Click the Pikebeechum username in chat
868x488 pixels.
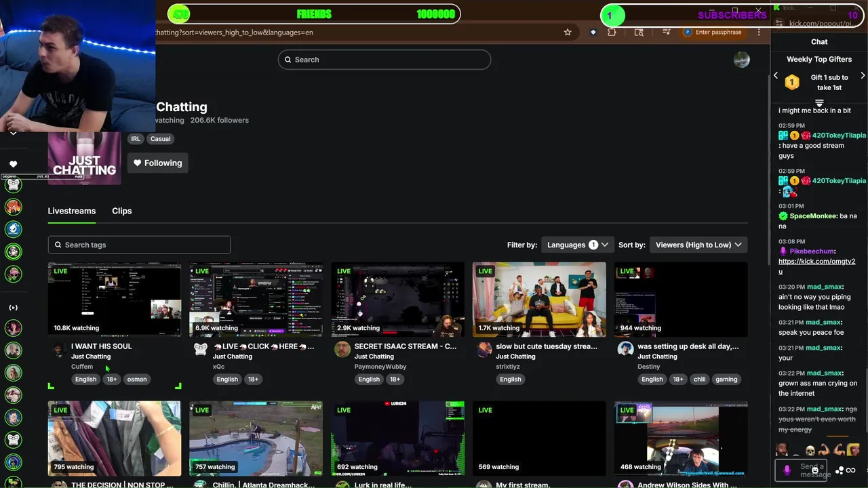point(812,251)
